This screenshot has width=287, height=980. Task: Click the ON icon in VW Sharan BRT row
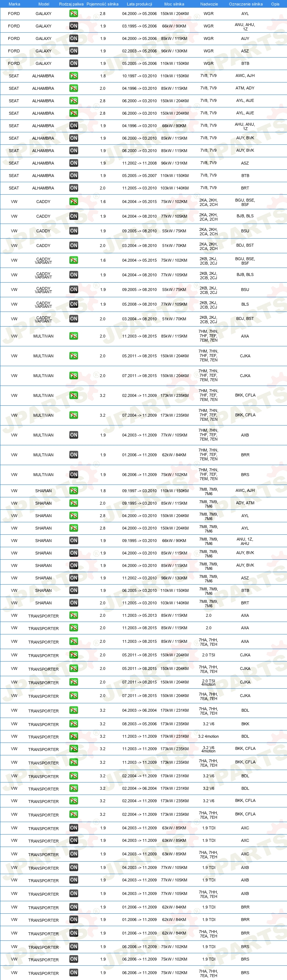pyautogui.click(x=73, y=603)
